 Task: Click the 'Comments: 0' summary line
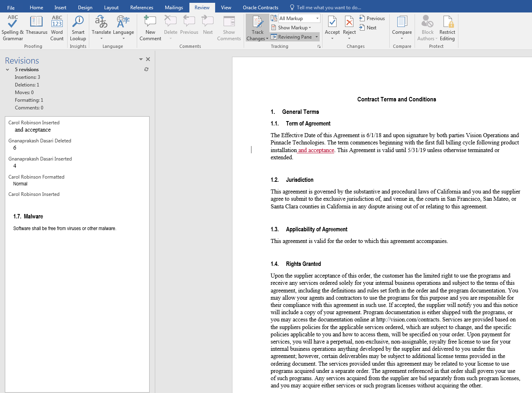coord(29,108)
